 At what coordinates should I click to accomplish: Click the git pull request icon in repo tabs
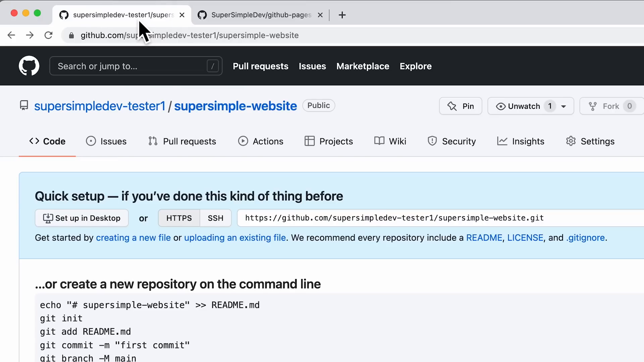153,141
